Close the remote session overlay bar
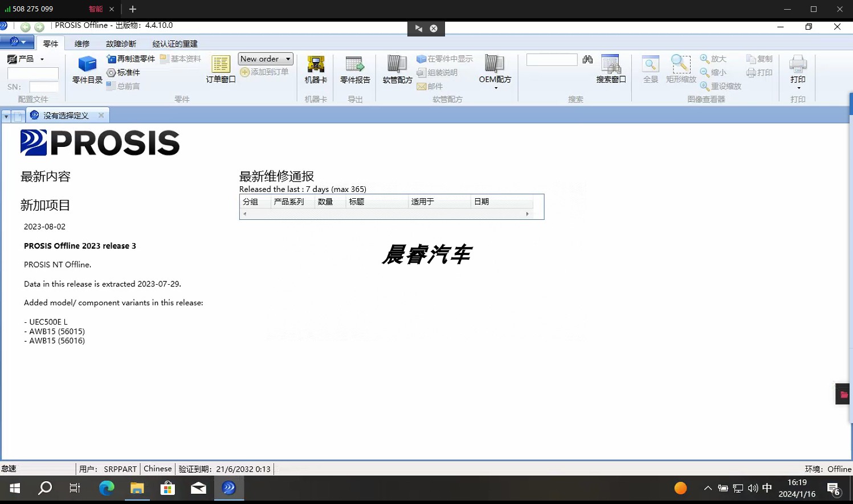This screenshot has height=504, width=853. pyautogui.click(x=434, y=28)
